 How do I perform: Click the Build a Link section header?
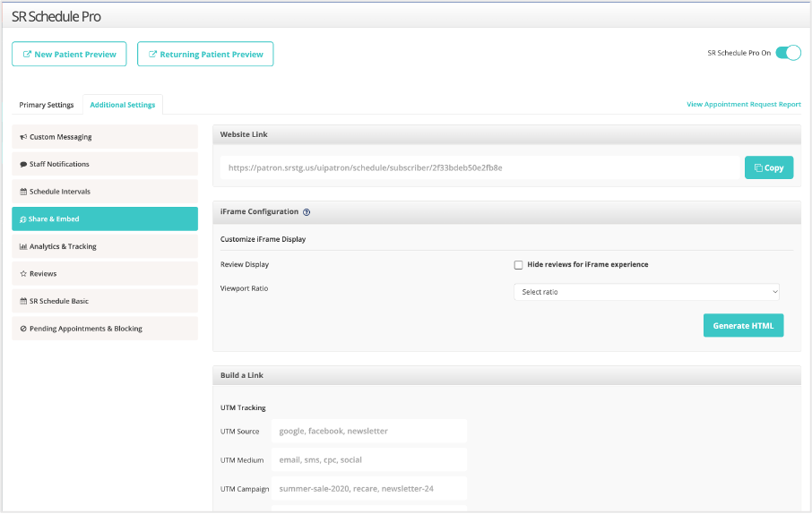[x=506, y=375]
